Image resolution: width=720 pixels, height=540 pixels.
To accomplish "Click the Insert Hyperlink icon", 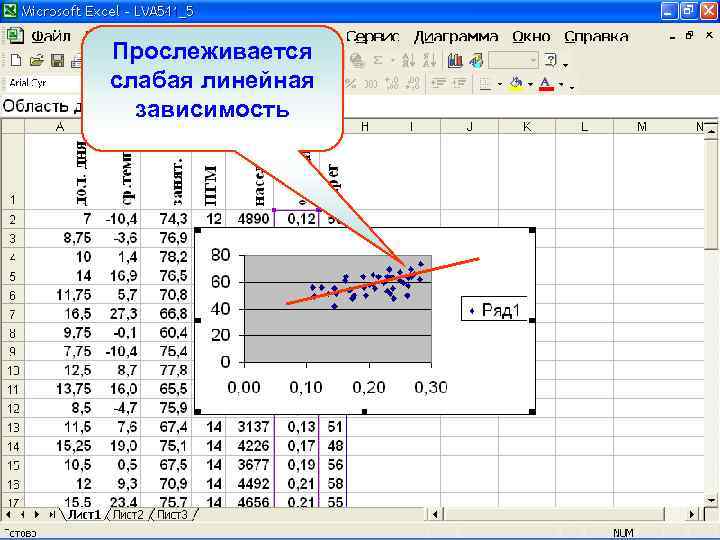I will [357, 60].
